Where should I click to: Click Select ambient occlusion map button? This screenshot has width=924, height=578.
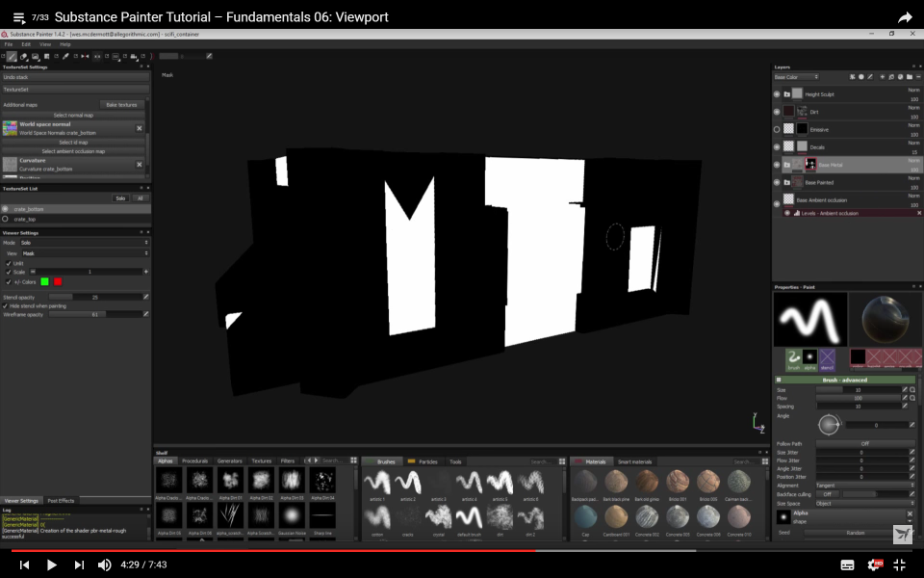tap(73, 151)
